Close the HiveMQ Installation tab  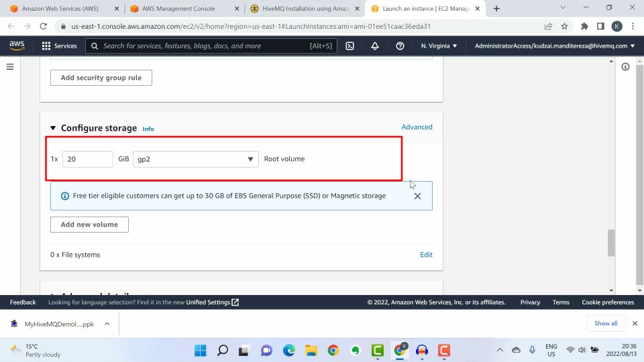pos(357,9)
